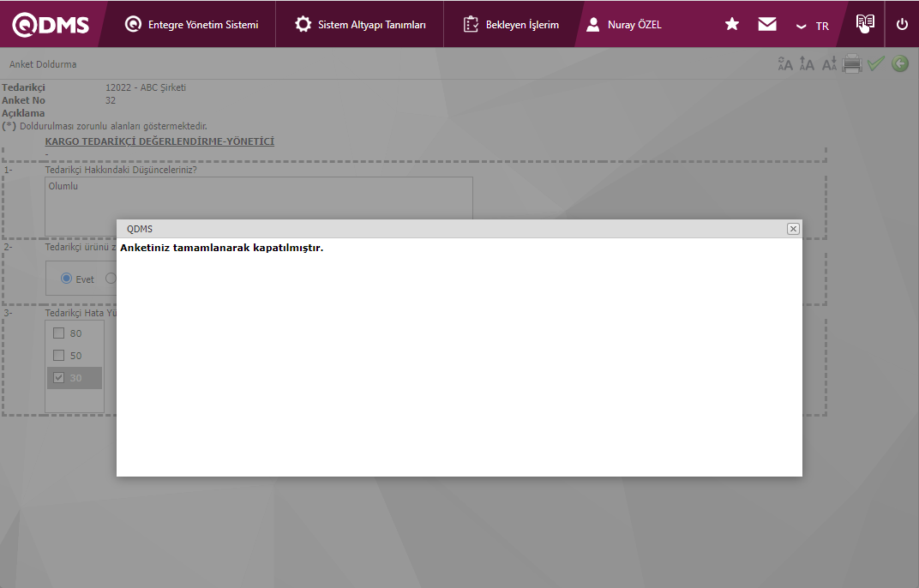Click '12022 - ABC Şirketi' text
919x588 pixels.
(146, 87)
